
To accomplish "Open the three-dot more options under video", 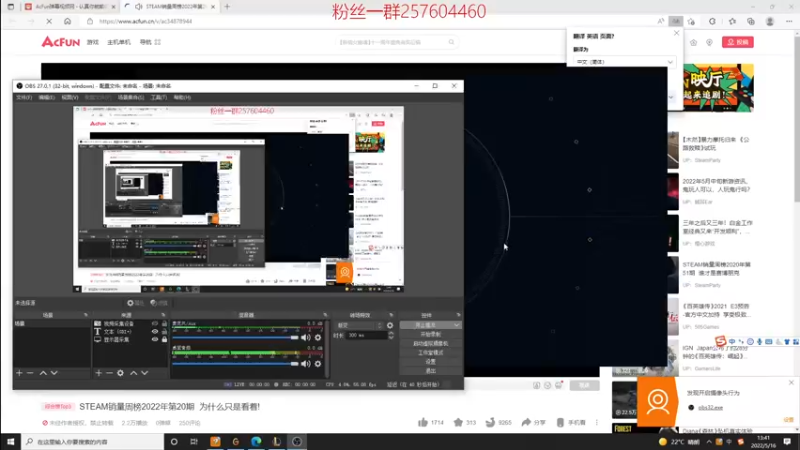I will (596, 422).
